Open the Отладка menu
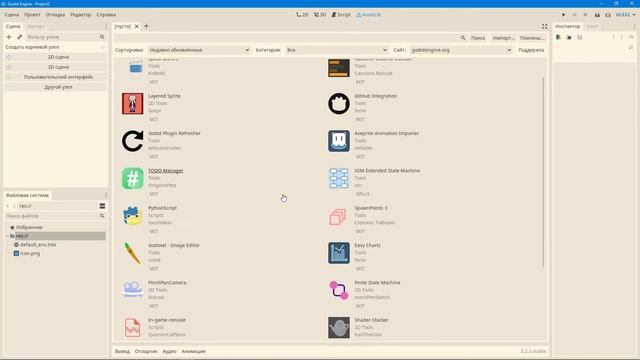640x360 pixels. point(55,15)
